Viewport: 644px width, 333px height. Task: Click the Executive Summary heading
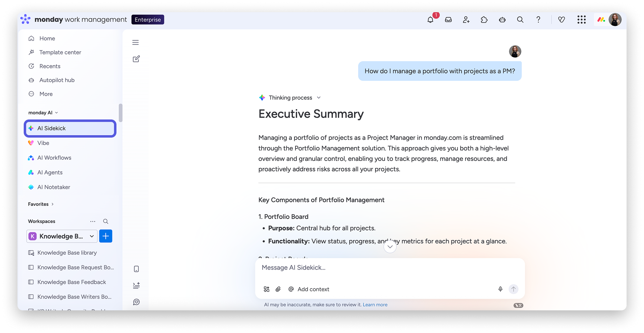[311, 114]
